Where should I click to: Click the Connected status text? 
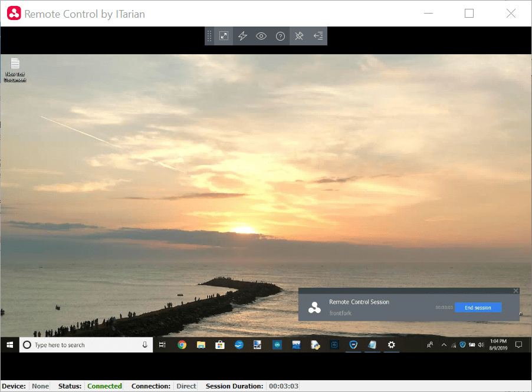[104, 386]
